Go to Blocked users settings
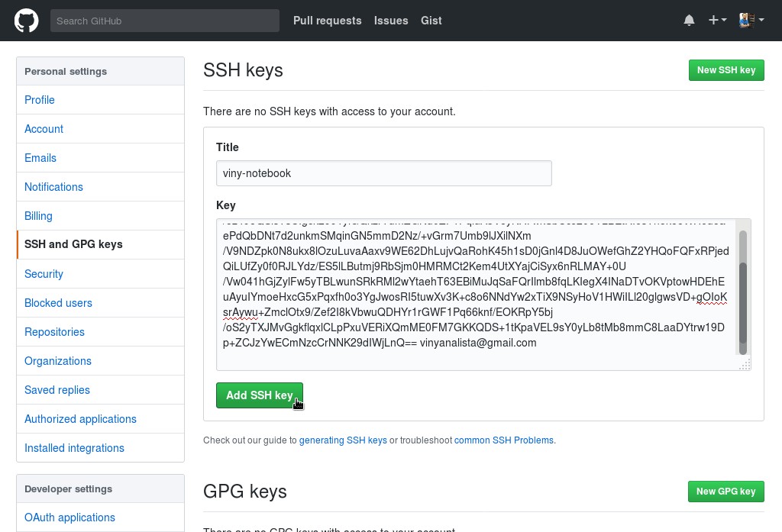This screenshot has height=532, width=782. pos(58,303)
